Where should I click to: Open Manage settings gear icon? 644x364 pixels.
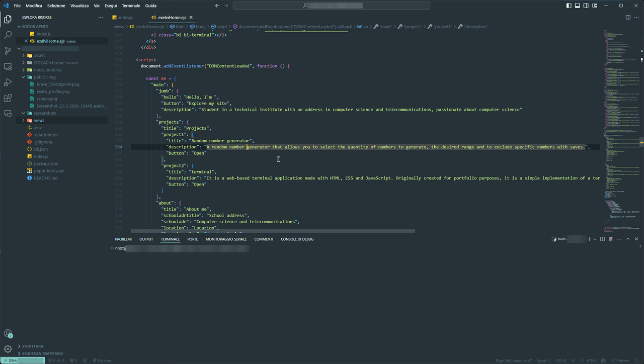(x=8, y=349)
